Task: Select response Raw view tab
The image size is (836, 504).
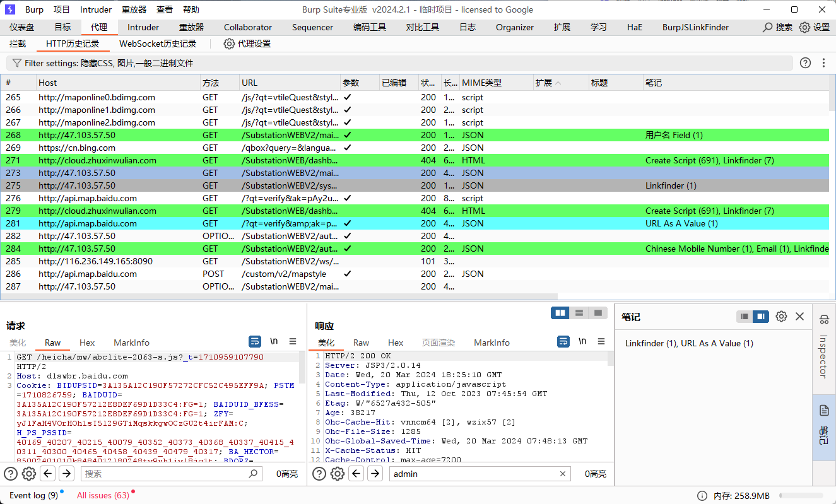Action: (361, 343)
